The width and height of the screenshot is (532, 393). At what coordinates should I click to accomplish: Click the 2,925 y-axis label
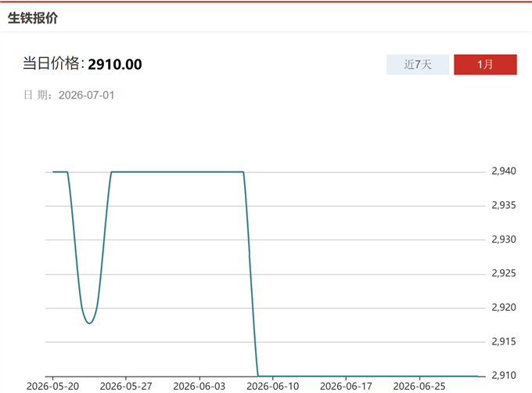pos(504,273)
